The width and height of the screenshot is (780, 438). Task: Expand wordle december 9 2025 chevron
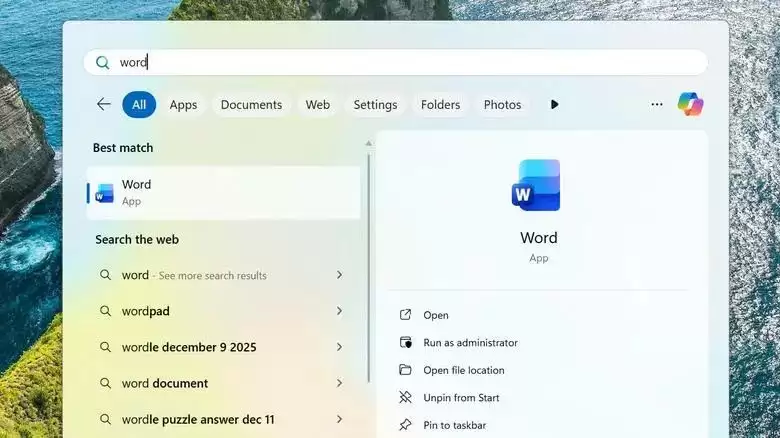point(339,347)
